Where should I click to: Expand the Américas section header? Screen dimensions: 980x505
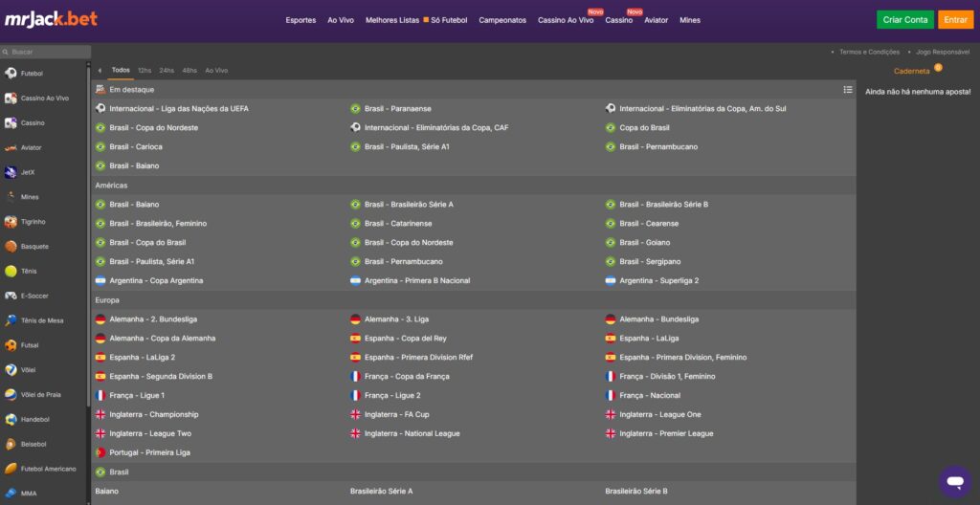pos(111,186)
